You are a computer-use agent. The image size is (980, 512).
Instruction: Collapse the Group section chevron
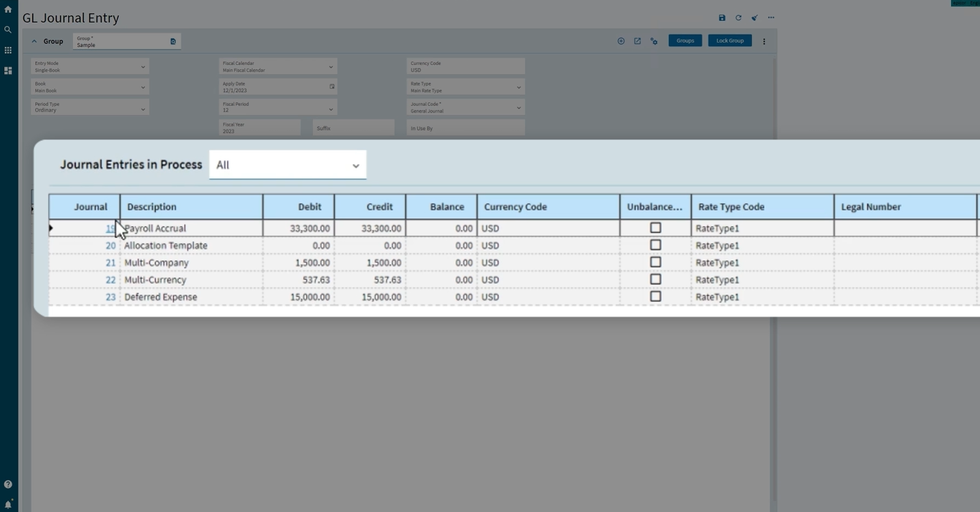click(x=34, y=41)
